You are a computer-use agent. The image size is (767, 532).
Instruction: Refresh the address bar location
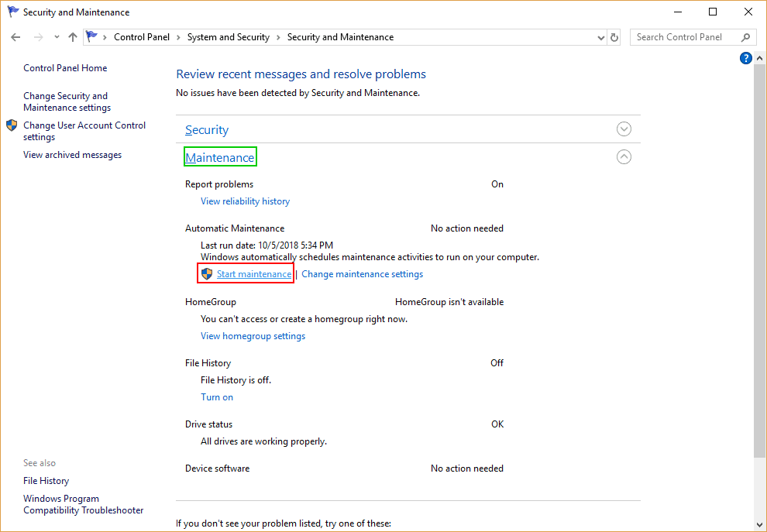click(x=614, y=37)
